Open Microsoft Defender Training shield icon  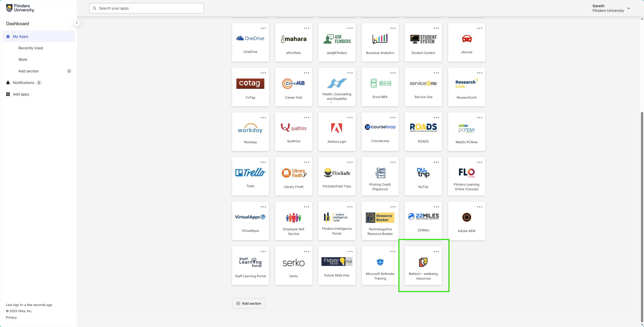[380, 262]
